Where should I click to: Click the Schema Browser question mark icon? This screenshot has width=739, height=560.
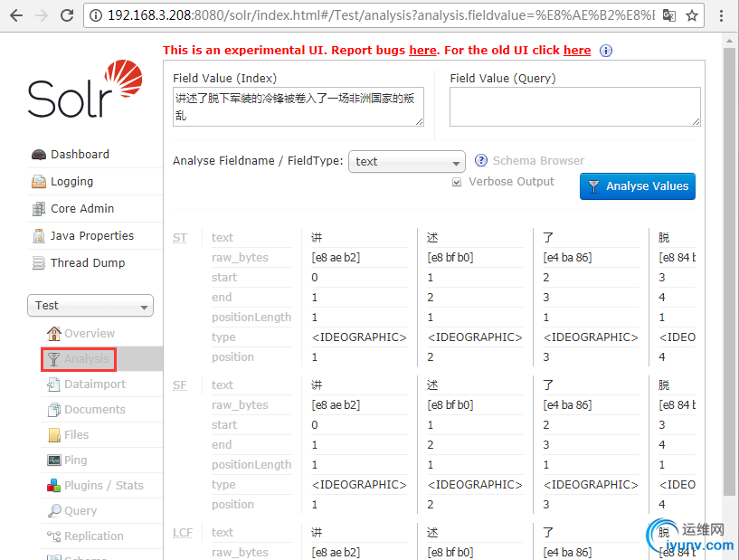coord(480,161)
